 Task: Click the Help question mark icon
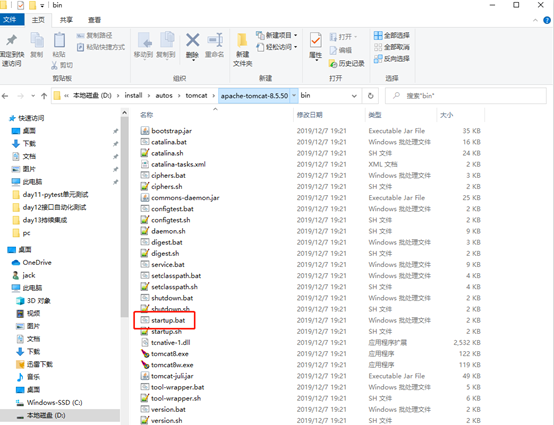coord(547,20)
